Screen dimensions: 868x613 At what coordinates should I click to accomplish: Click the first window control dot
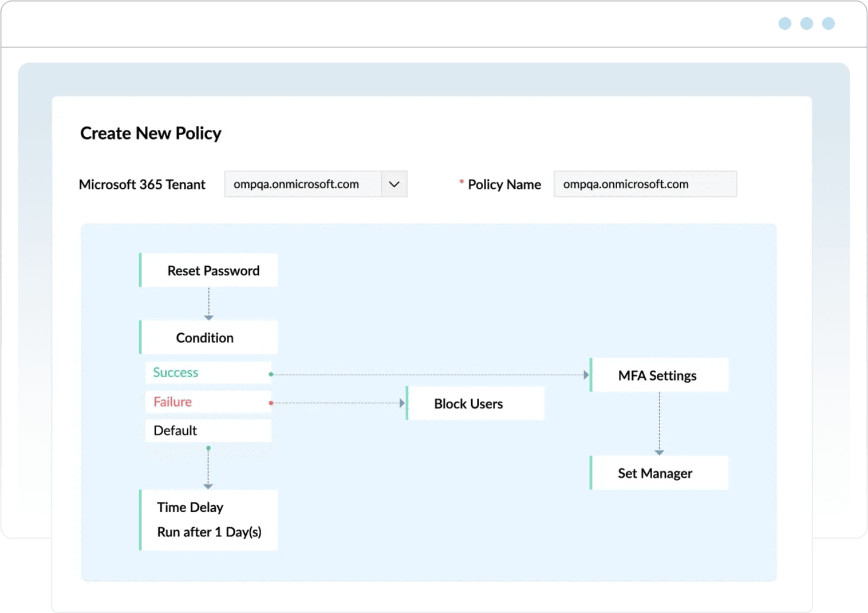784,23
